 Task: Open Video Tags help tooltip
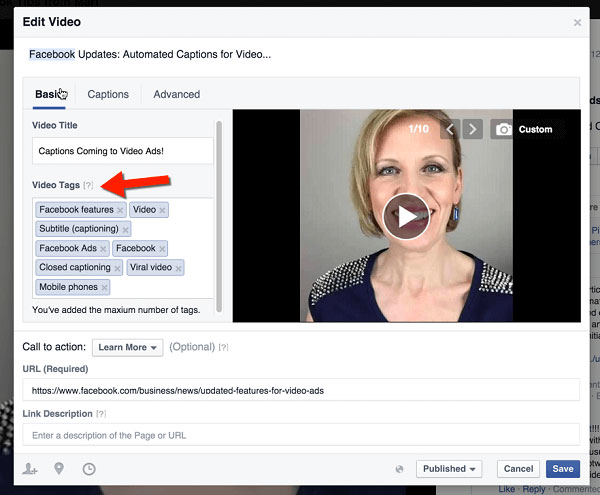pyautogui.click(x=88, y=185)
